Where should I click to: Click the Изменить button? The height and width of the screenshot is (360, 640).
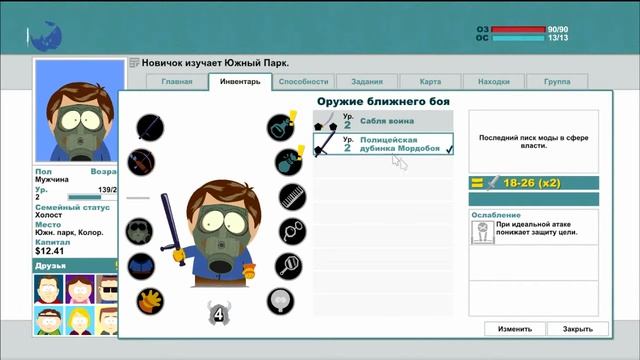coord(515,329)
